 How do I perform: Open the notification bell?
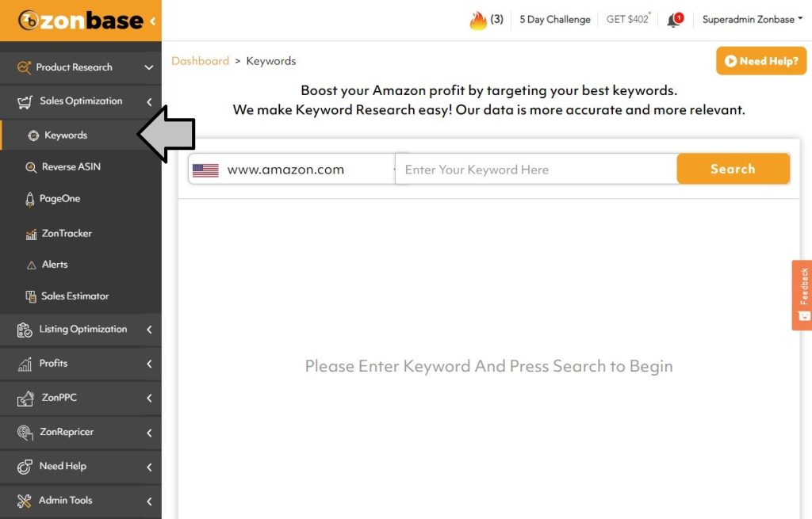(x=675, y=20)
